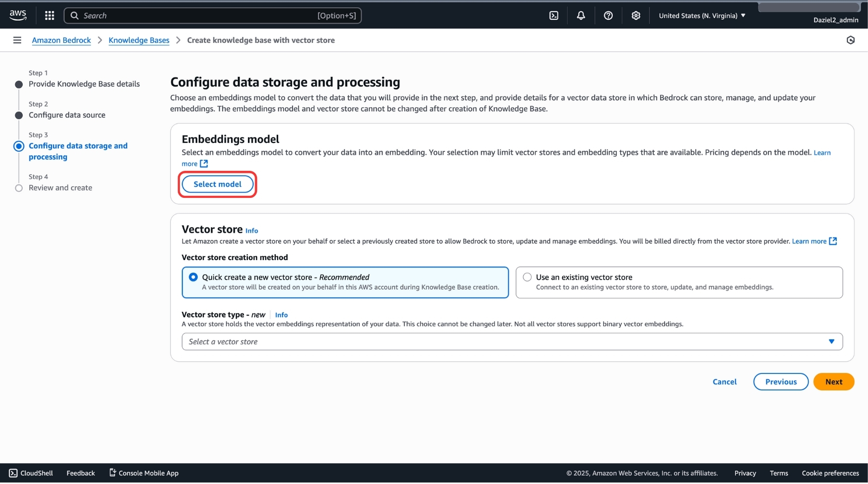Click the AWS home logo
Image resolution: width=868 pixels, height=484 pixels.
18,14
